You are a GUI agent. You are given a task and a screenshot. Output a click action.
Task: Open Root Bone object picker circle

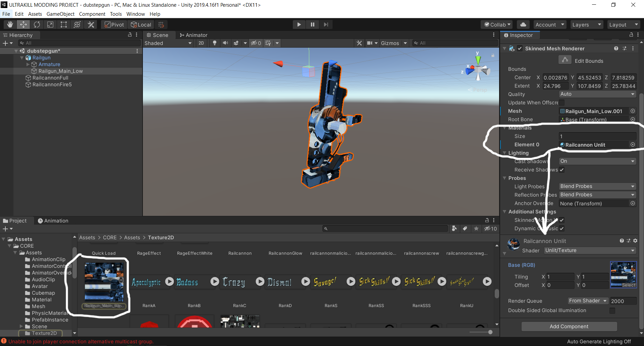633,119
